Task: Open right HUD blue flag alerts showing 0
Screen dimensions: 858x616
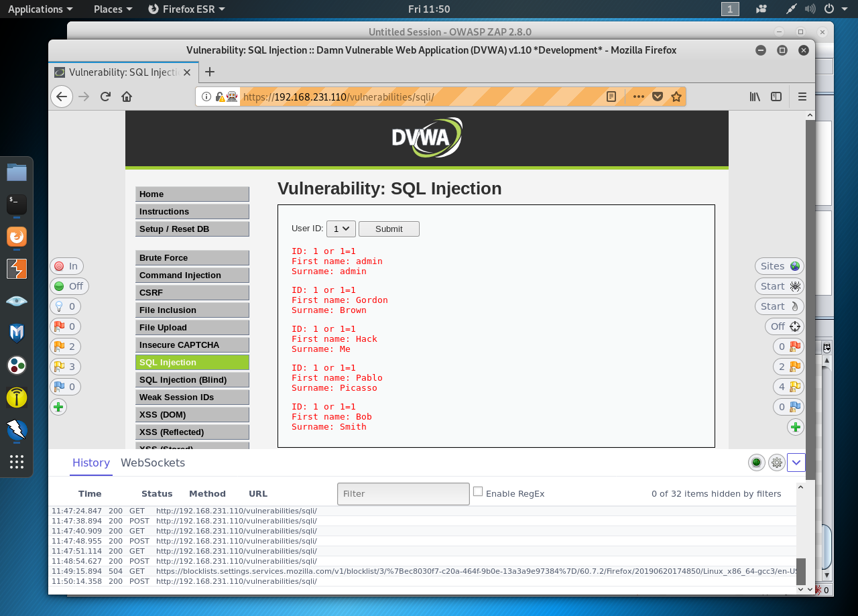Action: 788,407
